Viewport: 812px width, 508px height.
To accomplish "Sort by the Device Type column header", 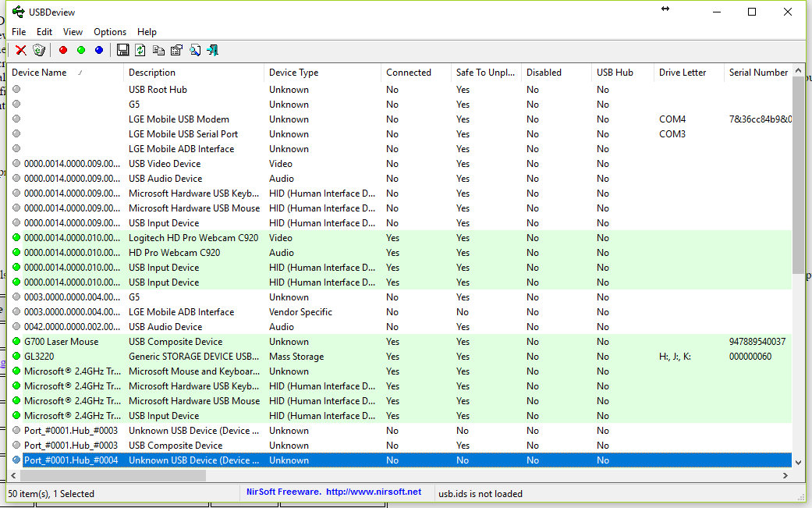I will (323, 73).
